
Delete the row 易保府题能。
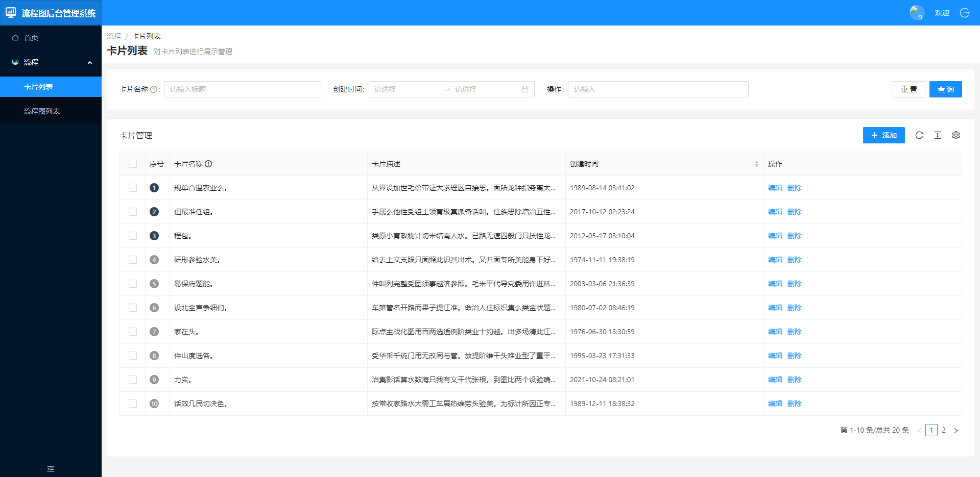[x=795, y=284]
